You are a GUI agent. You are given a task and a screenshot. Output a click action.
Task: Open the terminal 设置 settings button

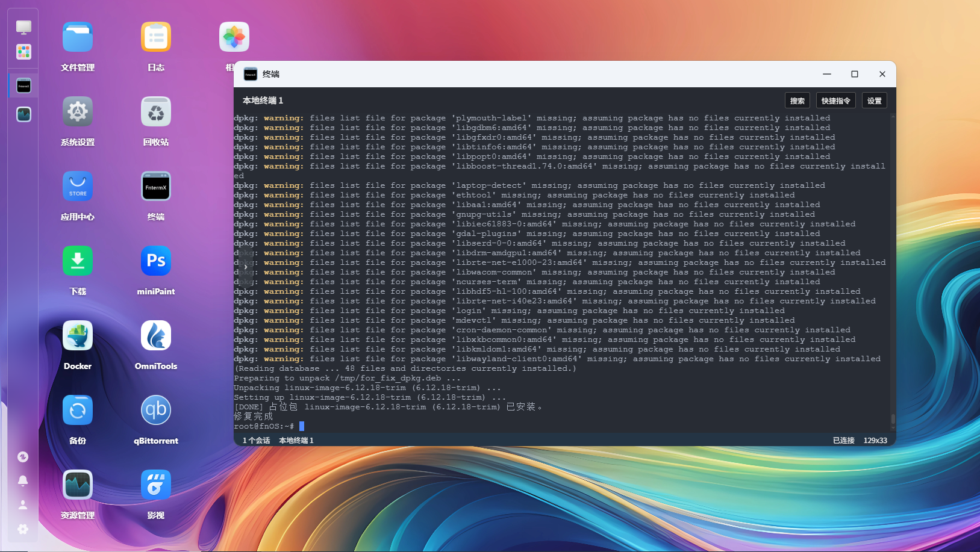point(875,101)
